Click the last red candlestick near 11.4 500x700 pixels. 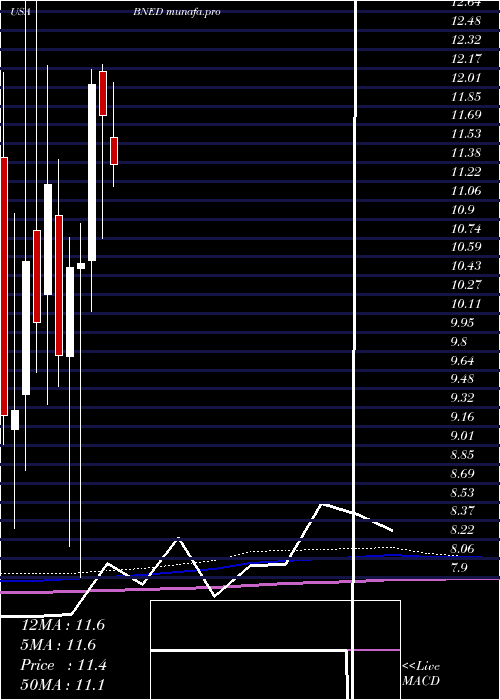pyautogui.click(x=114, y=151)
